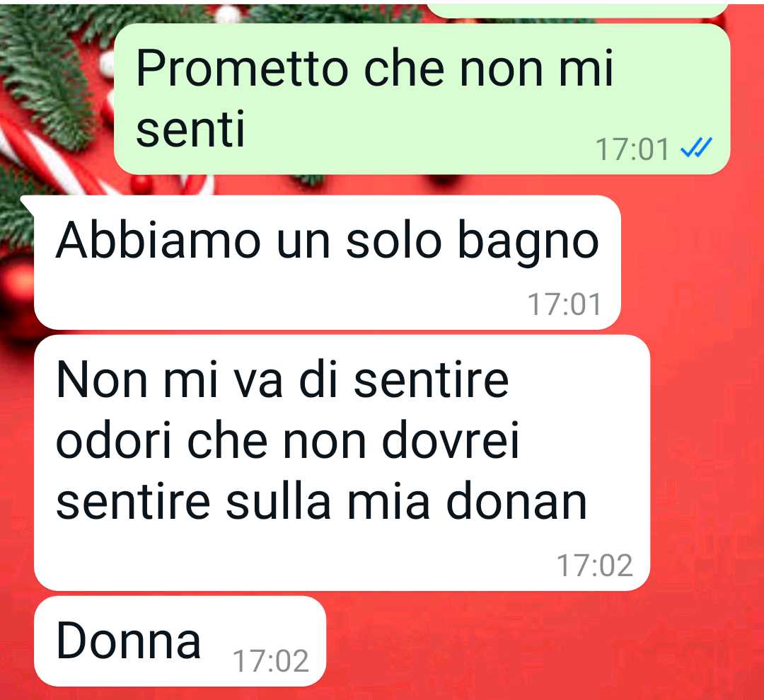Tap the blue double-check read receipt
The height and width of the screenshot is (700, 764).
[x=696, y=148]
